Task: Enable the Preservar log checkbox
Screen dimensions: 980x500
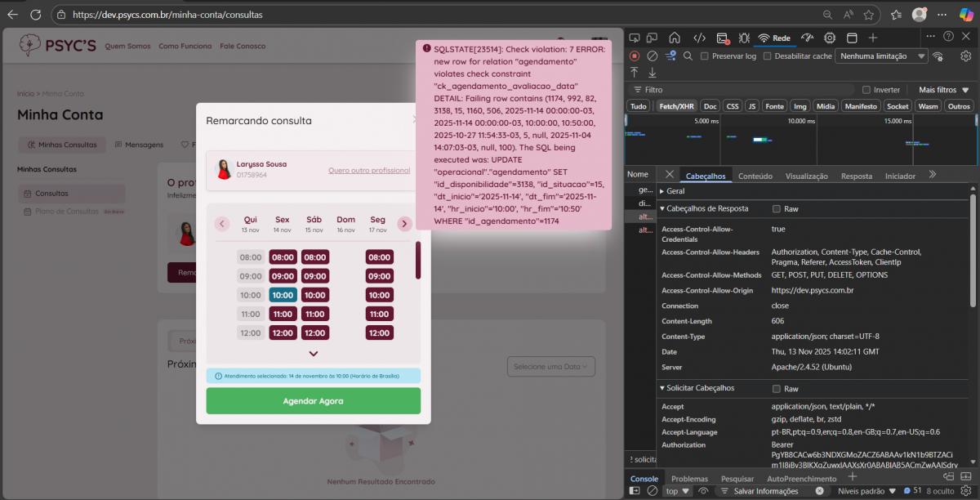Action: click(x=705, y=56)
